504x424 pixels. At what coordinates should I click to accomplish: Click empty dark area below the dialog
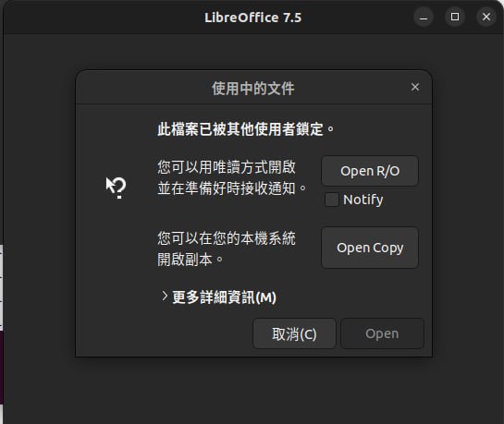tap(254, 390)
